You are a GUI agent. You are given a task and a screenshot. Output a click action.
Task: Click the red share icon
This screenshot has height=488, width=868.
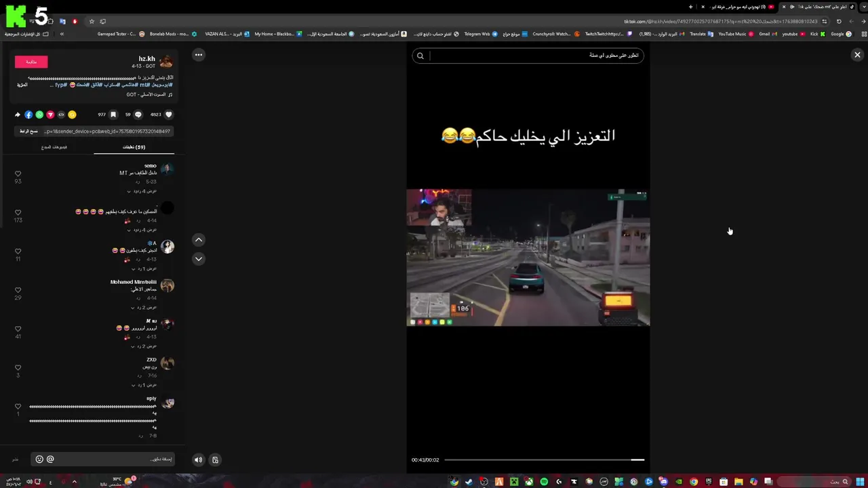pos(50,115)
